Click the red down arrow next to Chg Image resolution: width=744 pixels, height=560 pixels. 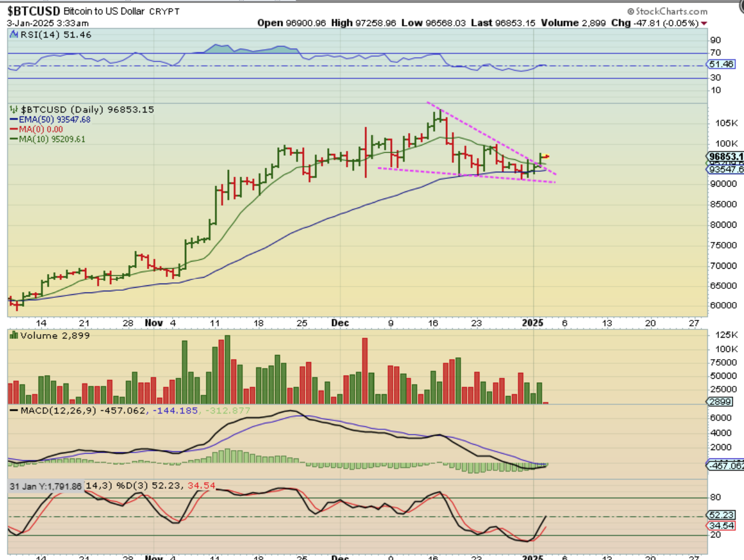click(x=705, y=23)
